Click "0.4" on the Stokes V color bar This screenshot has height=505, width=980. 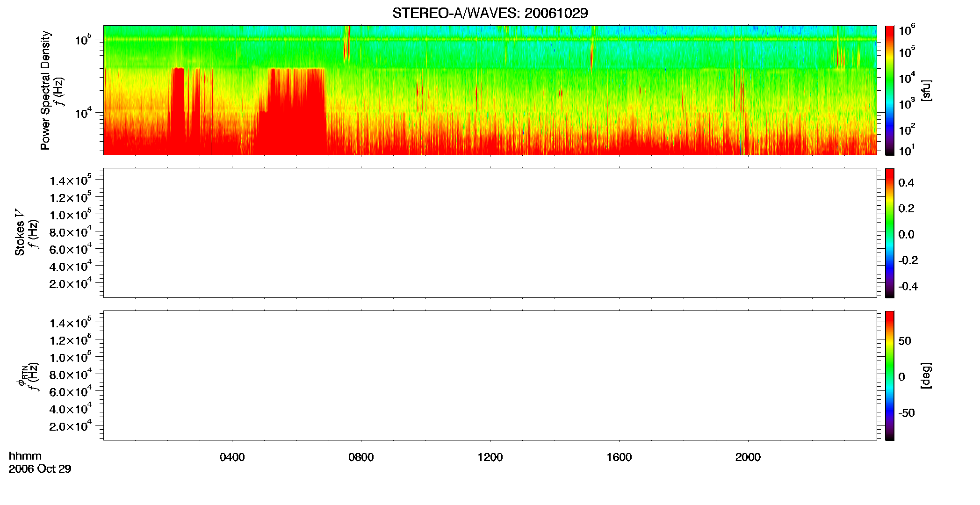pos(906,183)
